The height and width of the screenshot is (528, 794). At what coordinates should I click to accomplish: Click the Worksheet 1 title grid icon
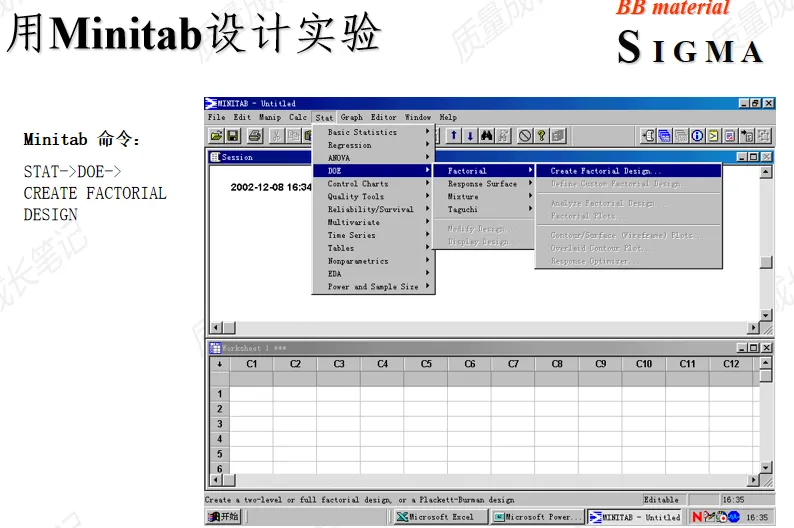(x=215, y=348)
